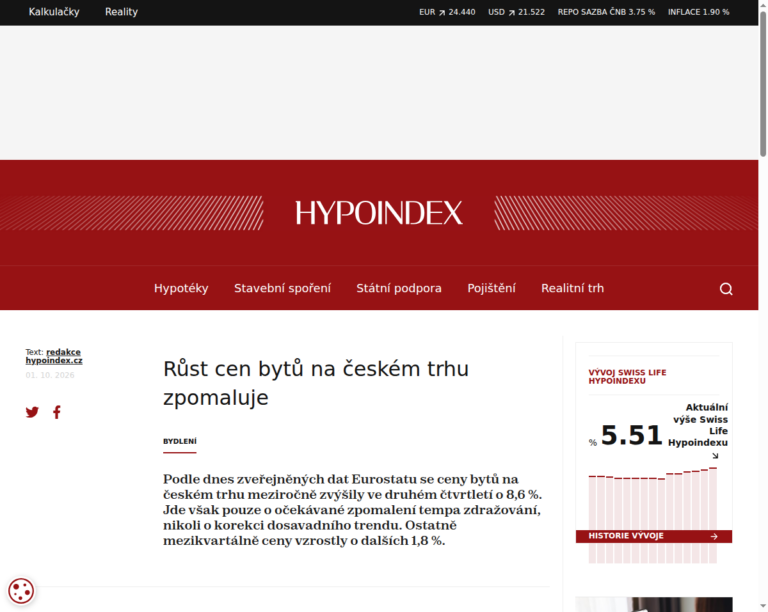Click the vertical page scrollbar thumb
The width and height of the screenshot is (768, 612).
pyautogui.click(x=763, y=83)
